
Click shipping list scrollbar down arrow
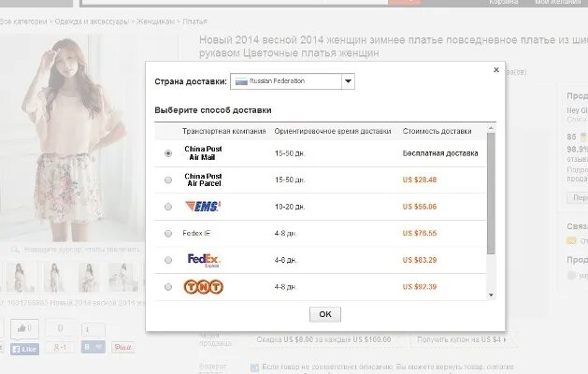pos(491,295)
